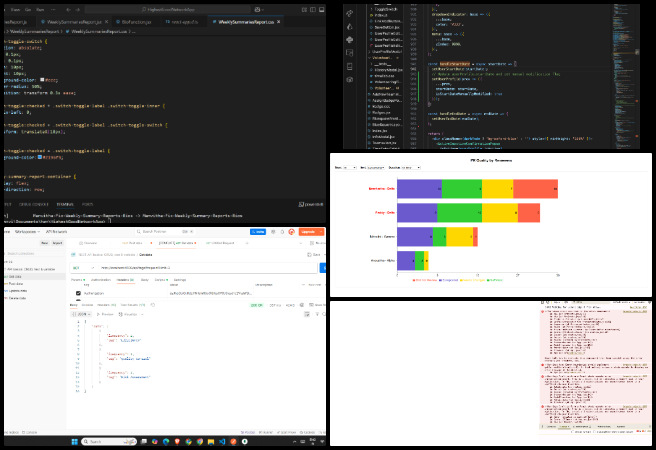Image resolution: width=656 pixels, height=450 pixels.
Task: Toggle the Needs Changes legend item
Action: (473, 280)
